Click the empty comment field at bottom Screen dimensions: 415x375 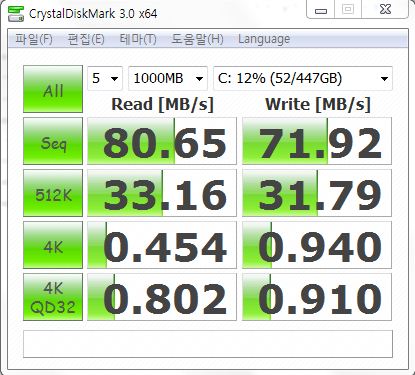(x=208, y=344)
